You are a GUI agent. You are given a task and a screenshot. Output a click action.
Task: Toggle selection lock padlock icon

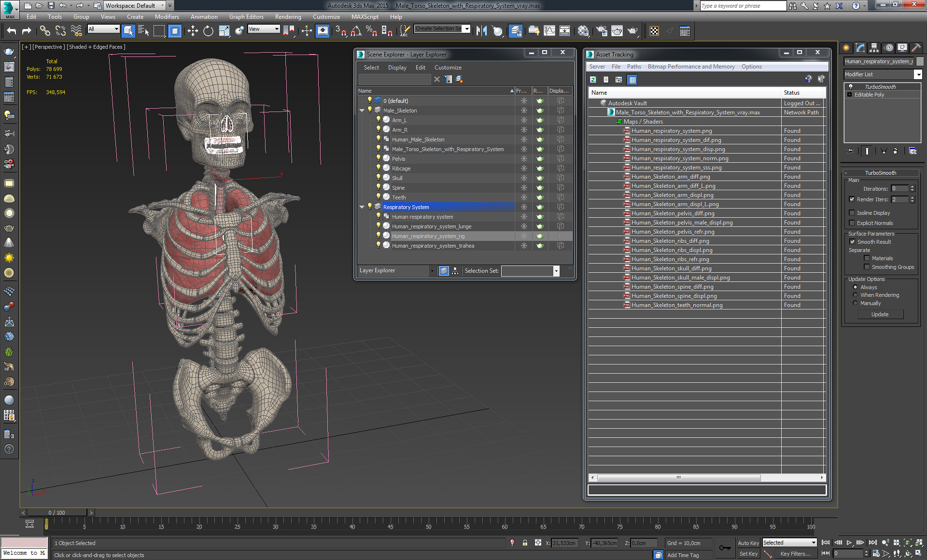pos(525,543)
